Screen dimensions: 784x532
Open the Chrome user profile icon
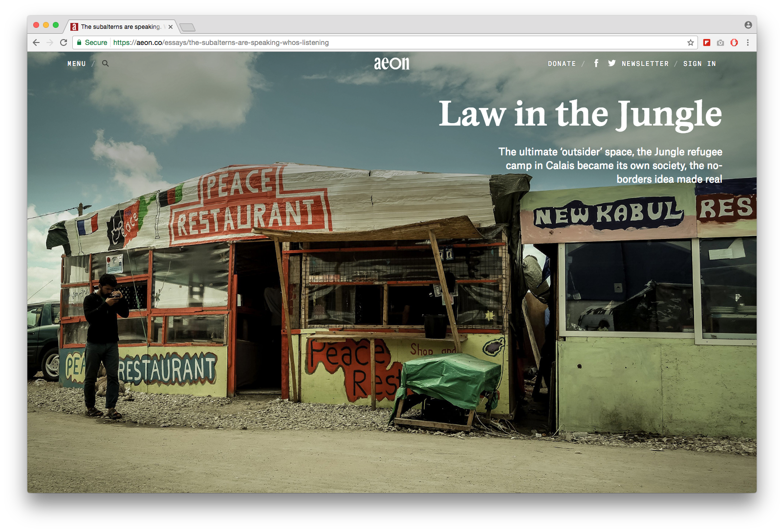(748, 25)
